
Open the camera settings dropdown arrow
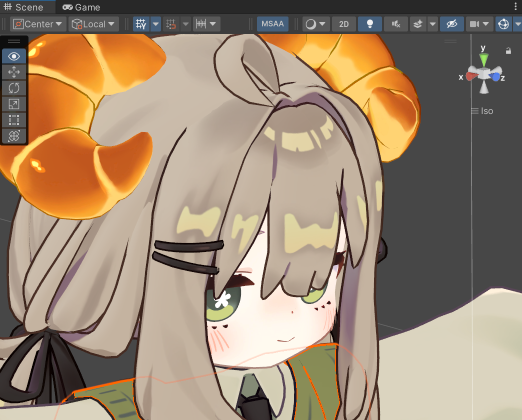[x=486, y=24]
